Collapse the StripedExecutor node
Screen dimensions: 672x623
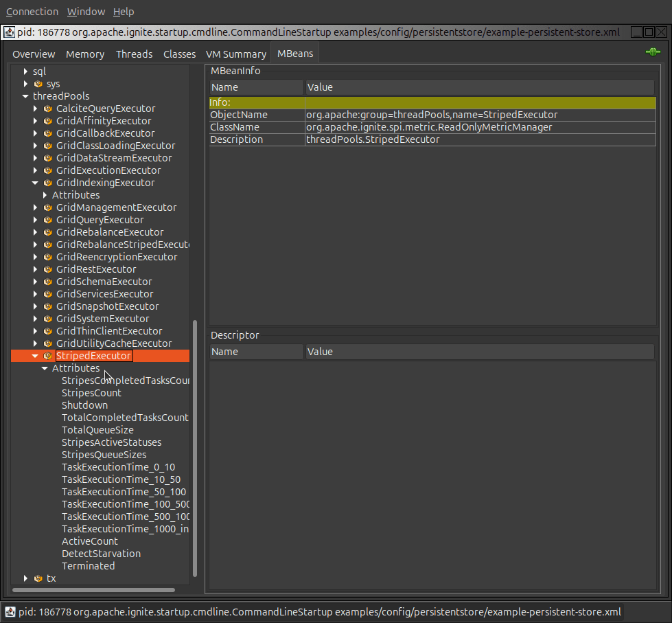(35, 356)
